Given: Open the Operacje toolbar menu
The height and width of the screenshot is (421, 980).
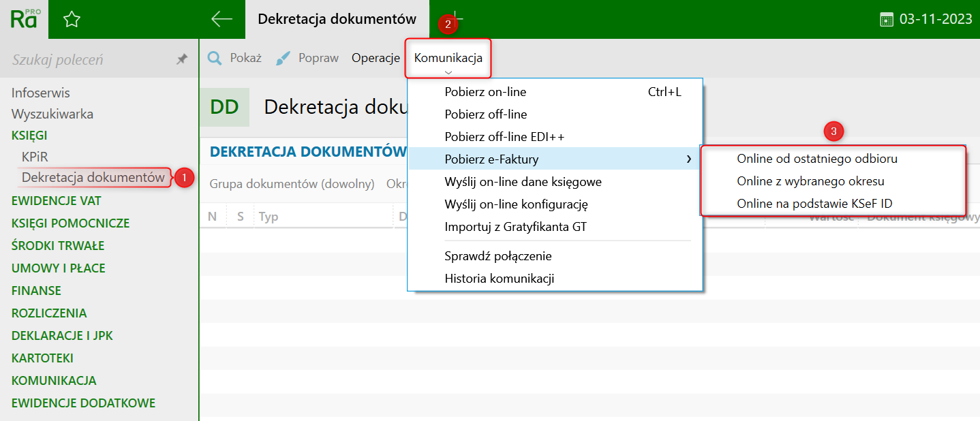Looking at the screenshot, I should pos(376,58).
